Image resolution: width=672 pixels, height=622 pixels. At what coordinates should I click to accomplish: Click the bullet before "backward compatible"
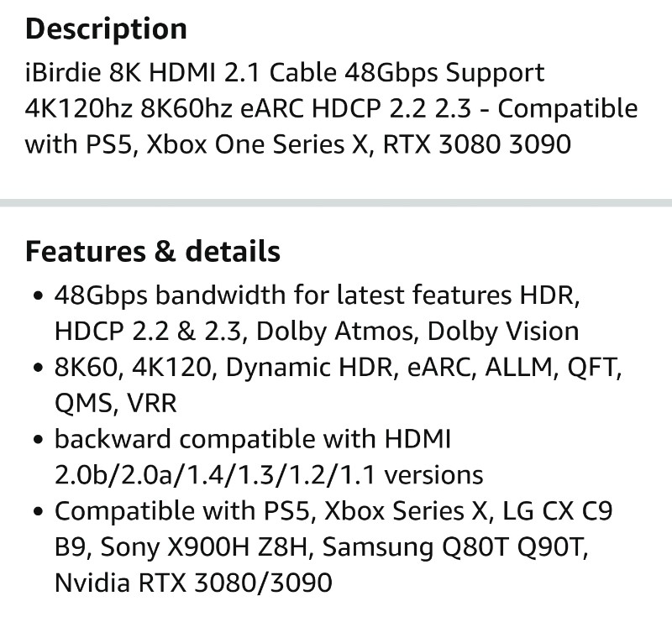pos(38,440)
